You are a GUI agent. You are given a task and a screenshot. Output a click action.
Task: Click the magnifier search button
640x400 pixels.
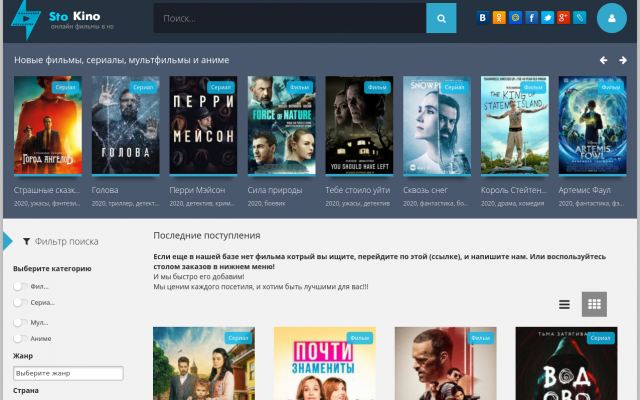pyautogui.click(x=441, y=18)
